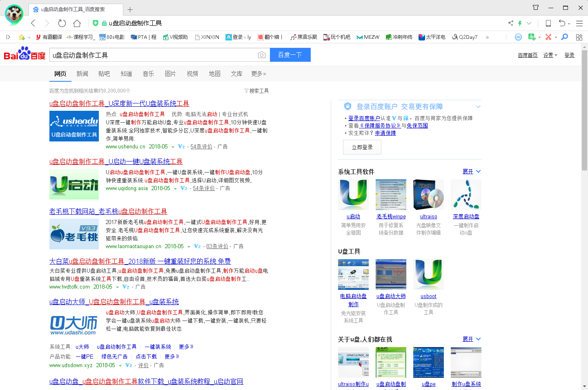The width and height of the screenshot is (588, 390).
Task: Open the user avatar profile picture
Action: (14, 14)
